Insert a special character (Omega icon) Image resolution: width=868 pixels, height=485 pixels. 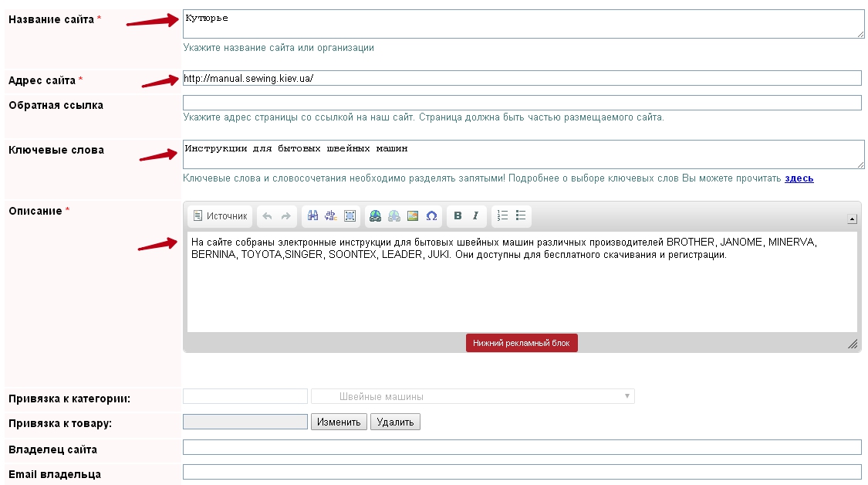pos(432,216)
